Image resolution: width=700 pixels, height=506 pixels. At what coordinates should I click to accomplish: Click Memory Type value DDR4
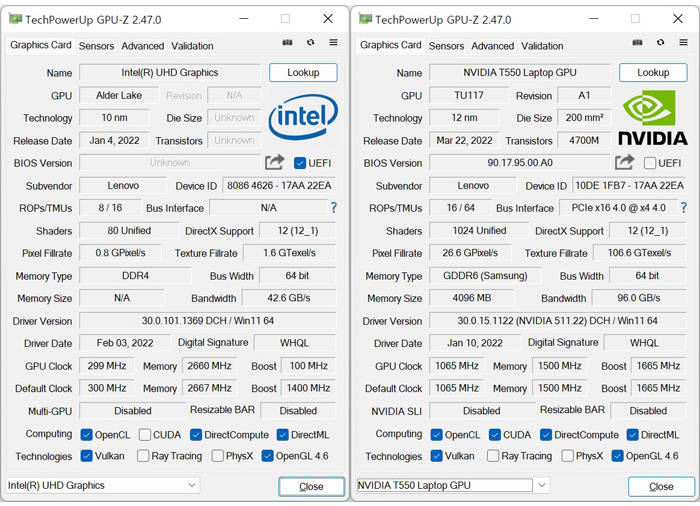[x=135, y=276]
